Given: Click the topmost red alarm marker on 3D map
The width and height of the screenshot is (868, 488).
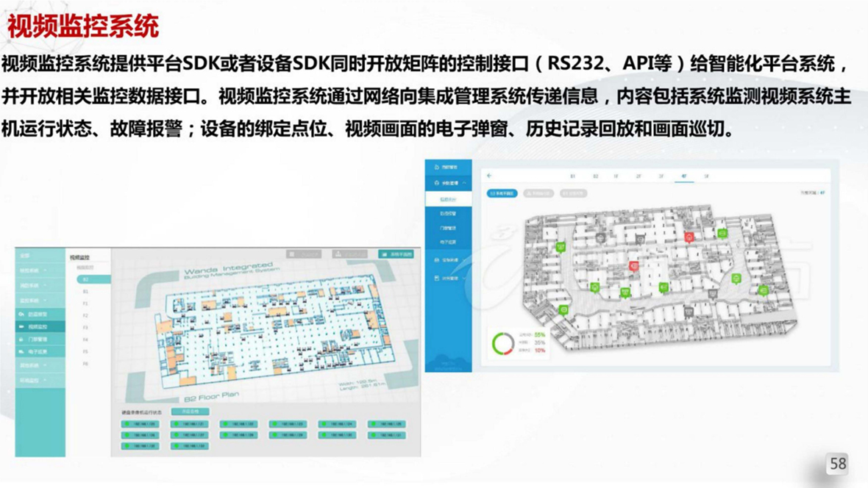Looking at the screenshot, I should [689, 237].
